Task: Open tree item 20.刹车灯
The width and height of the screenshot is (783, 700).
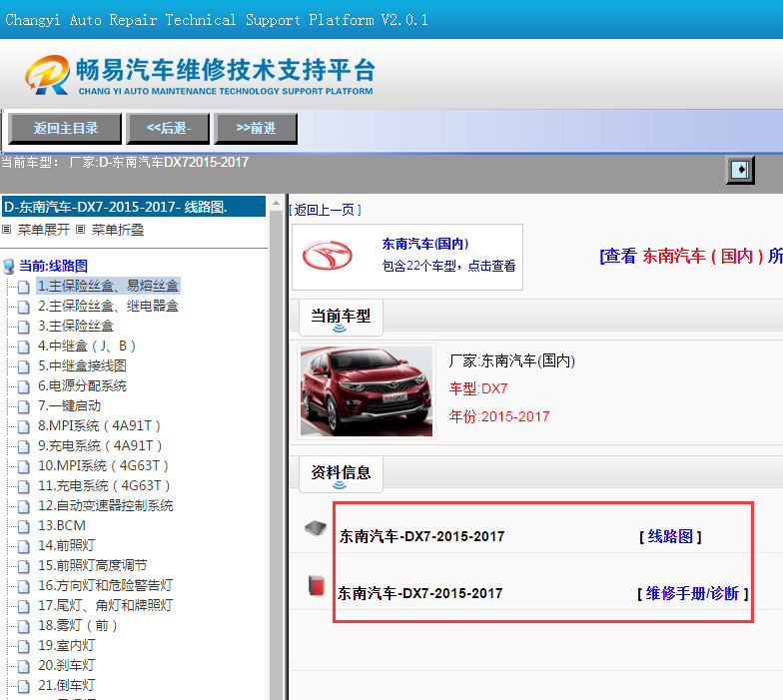Action: click(x=66, y=665)
